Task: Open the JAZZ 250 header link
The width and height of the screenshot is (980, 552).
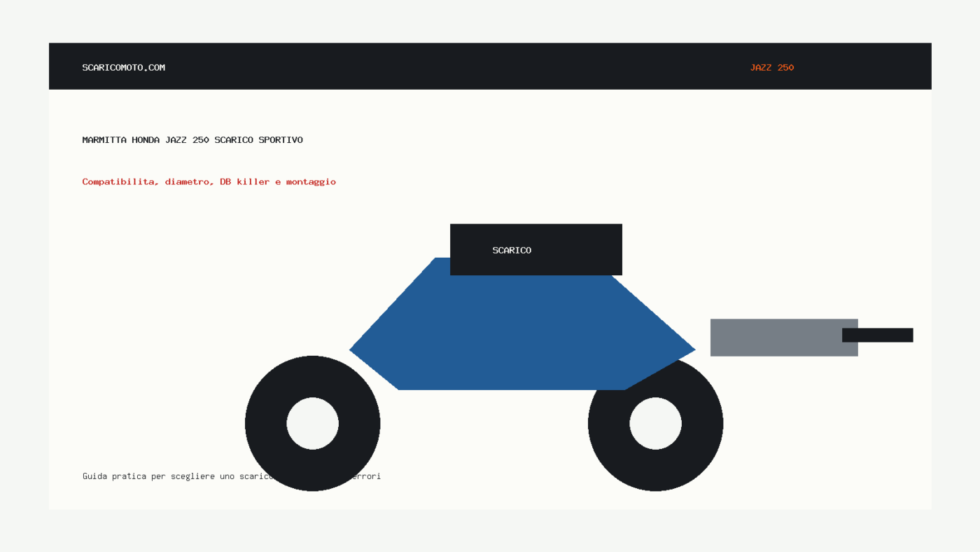Action: pyautogui.click(x=772, y=68)
